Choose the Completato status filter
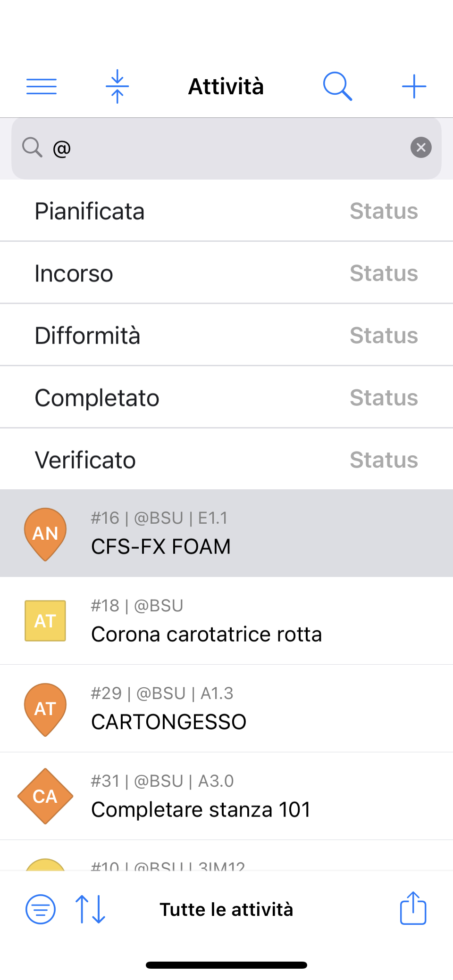 (226, 397)
